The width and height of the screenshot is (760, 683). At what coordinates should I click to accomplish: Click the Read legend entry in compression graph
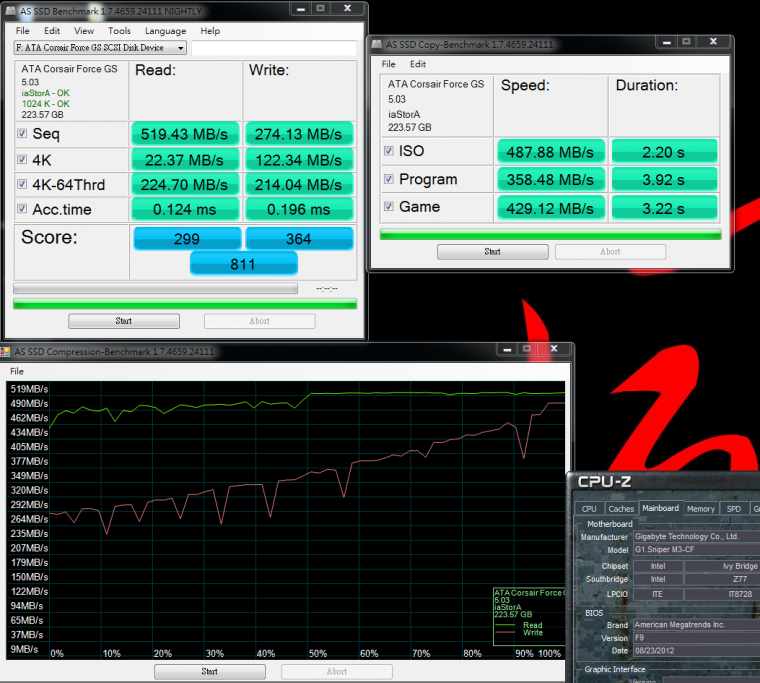pyautogui.click(x=533, y=625)
